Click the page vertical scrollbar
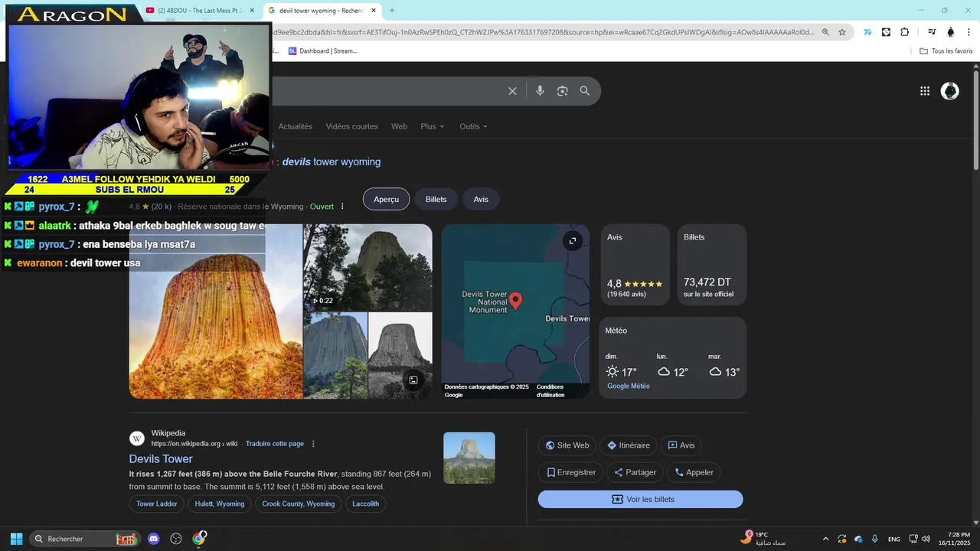Image resolution: width=980 pixels, height=551 pixels. [975, 121]
